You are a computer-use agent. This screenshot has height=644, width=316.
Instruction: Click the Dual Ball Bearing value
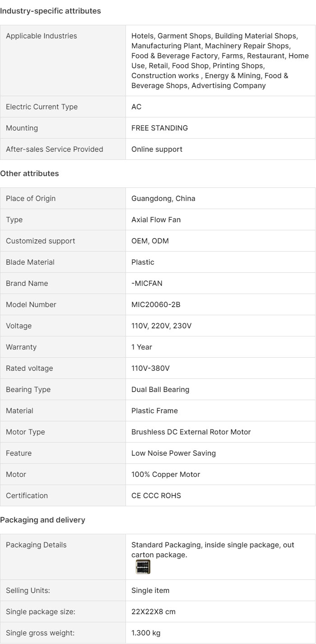tap(160, 390)
